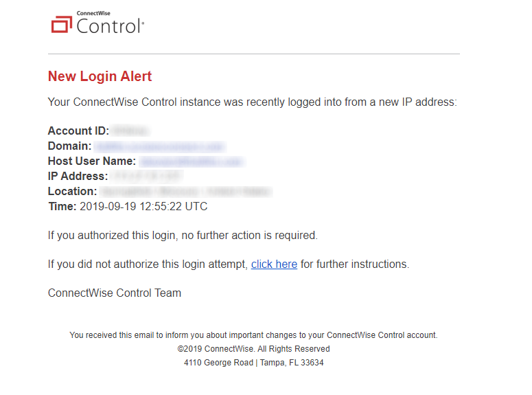Screen dimensions: 532x395
Task: Click the ©2019 ConnectWise copyright line
Action: click(x=253, y=349)
